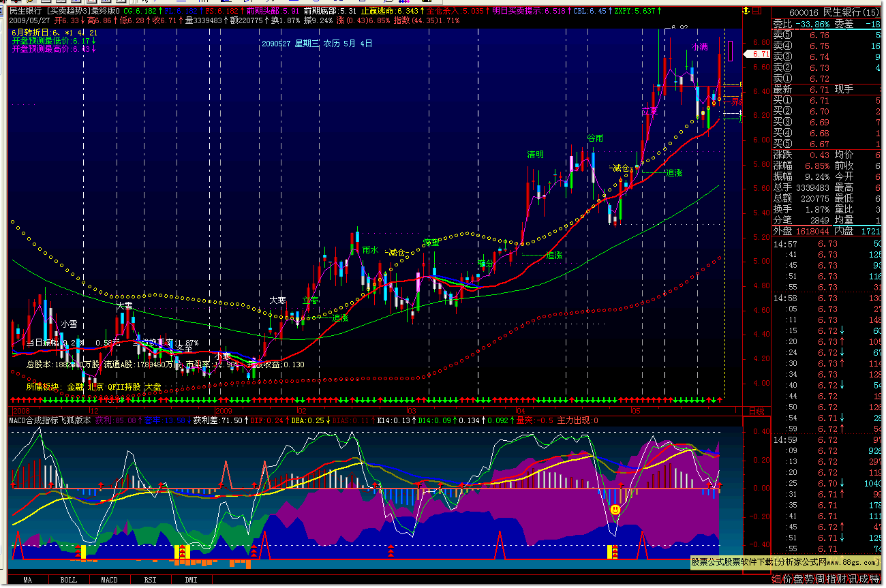The image size is (886, 588).
Task: Click the 日线 period label
Action: [x=757, y=412]
